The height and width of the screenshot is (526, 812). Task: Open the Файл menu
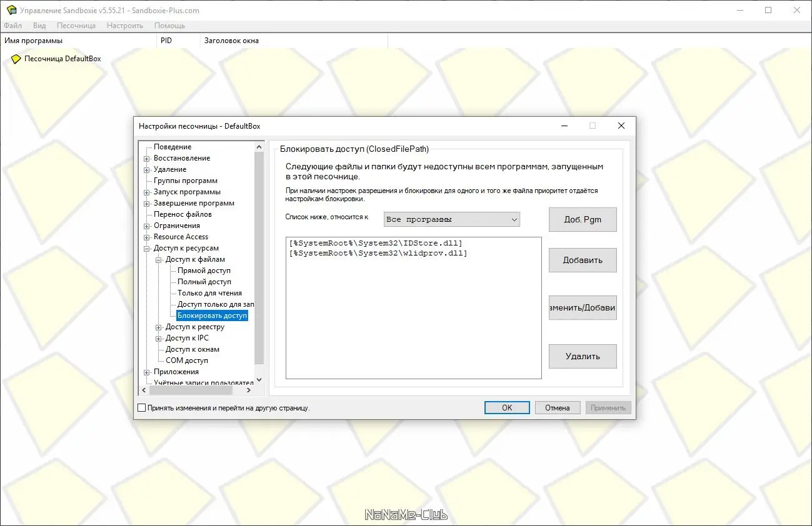[x=13, y=26]
